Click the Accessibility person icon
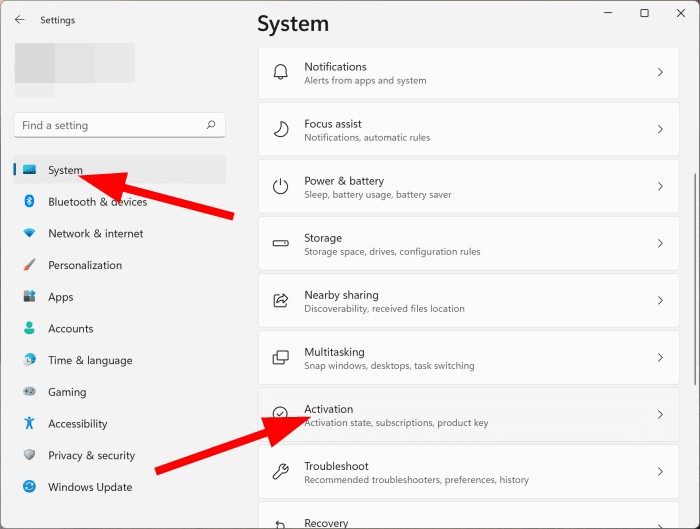 29,423
